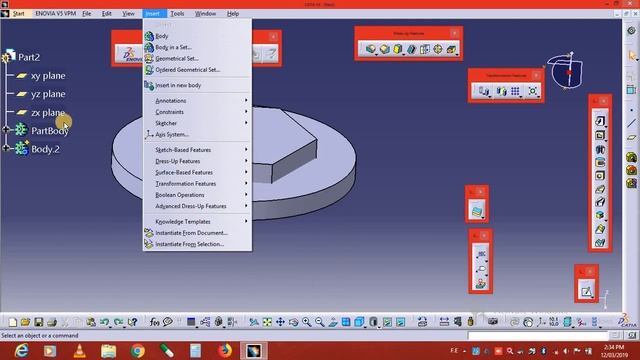Click the Print icon in bottom toolbar
The height and width of the screenshot is (360, 640).
click(x=51, y=322)
